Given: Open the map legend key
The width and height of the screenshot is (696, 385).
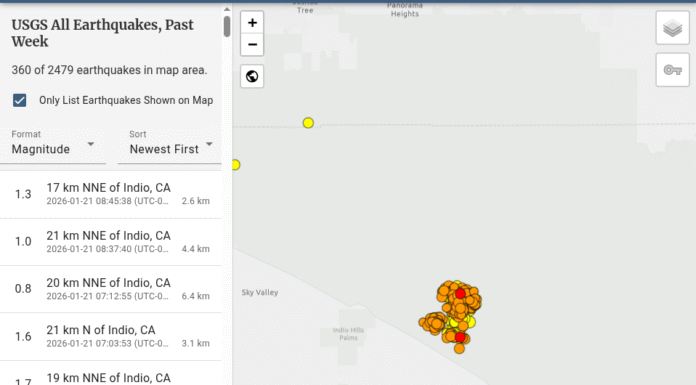Looking at the screenshot, I should coord(672,70).
